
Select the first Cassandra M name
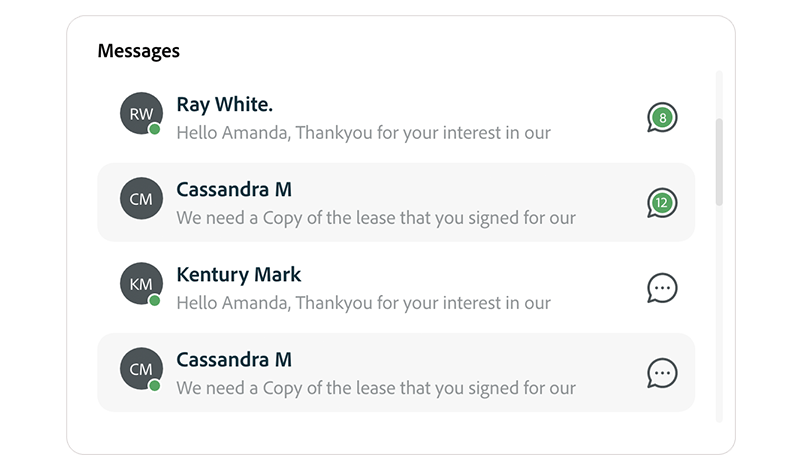point(234,189)
